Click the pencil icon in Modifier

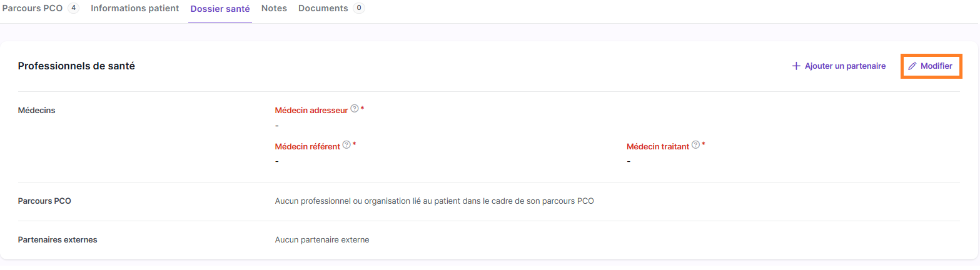[x=912, y=66]
